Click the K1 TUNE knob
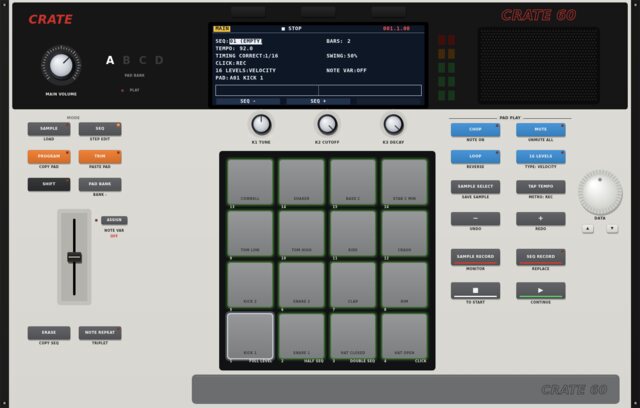 (261, 124)
